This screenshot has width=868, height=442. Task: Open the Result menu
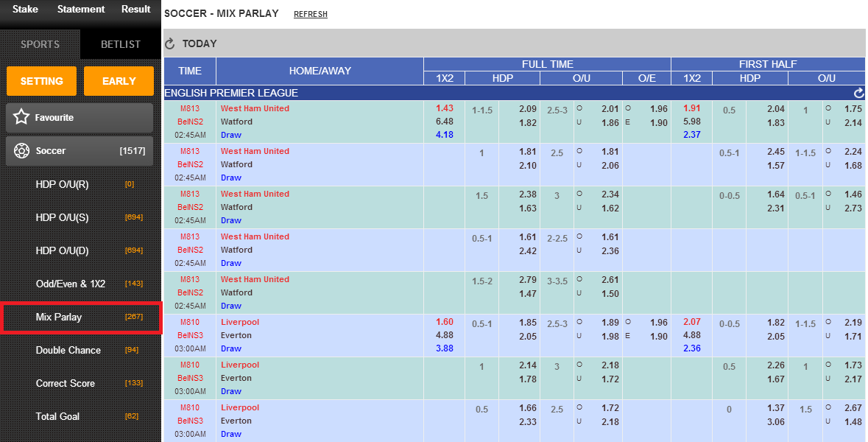[135, 9]
